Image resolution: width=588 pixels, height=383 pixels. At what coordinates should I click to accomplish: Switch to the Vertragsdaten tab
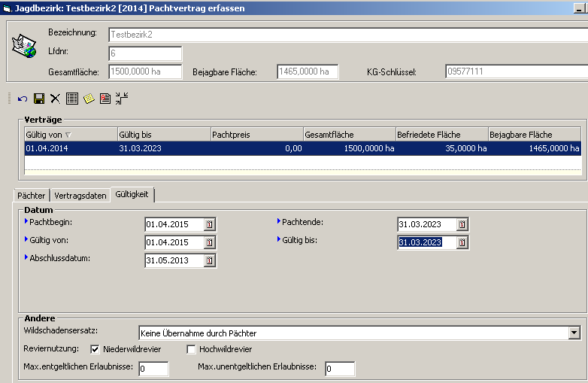point(80,195)
